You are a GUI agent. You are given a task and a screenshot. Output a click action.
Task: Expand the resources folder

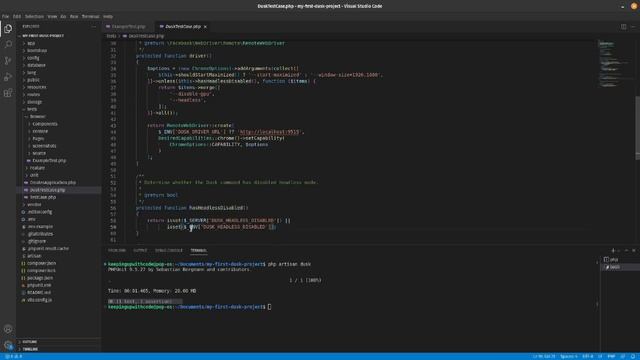point(36,87)
